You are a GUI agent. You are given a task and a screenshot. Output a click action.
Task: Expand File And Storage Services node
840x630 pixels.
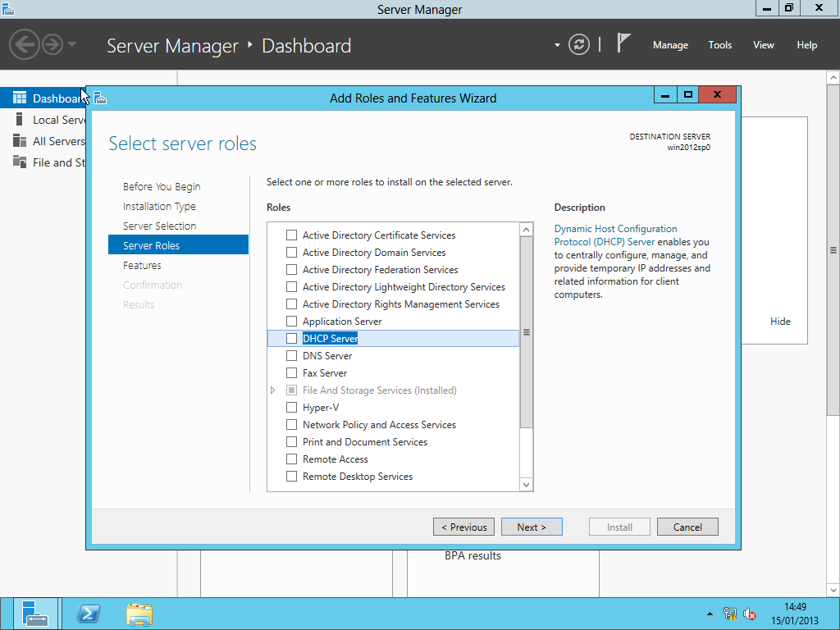pyautogui.click(x=273, y=390)
